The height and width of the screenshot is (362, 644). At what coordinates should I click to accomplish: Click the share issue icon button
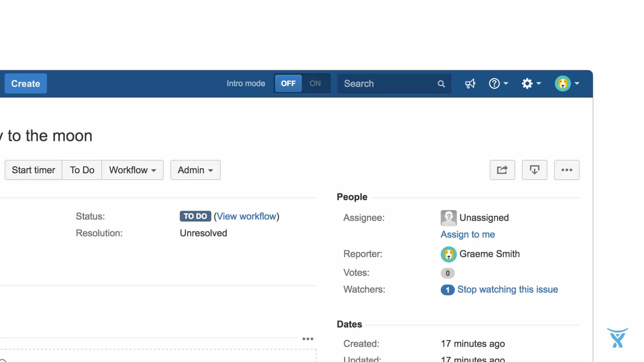[502, 170]
